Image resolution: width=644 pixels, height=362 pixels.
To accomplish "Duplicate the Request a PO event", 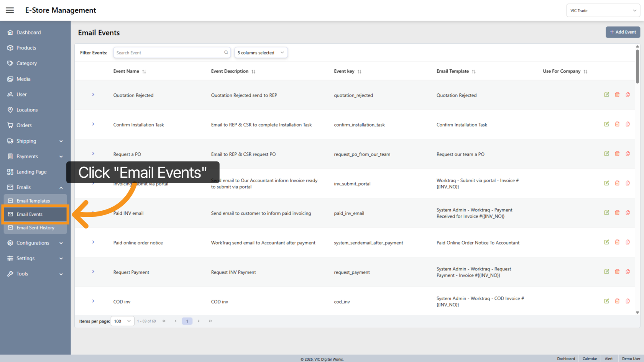I will click(x=628, y=154).
